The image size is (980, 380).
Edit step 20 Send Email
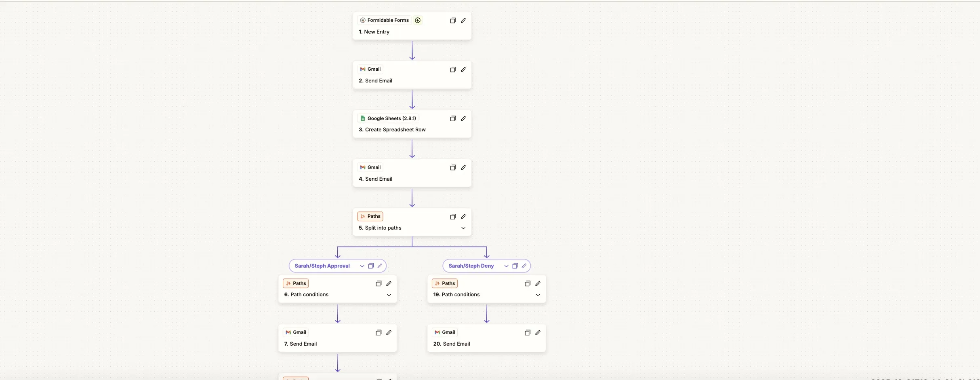[x=538, y=332]
